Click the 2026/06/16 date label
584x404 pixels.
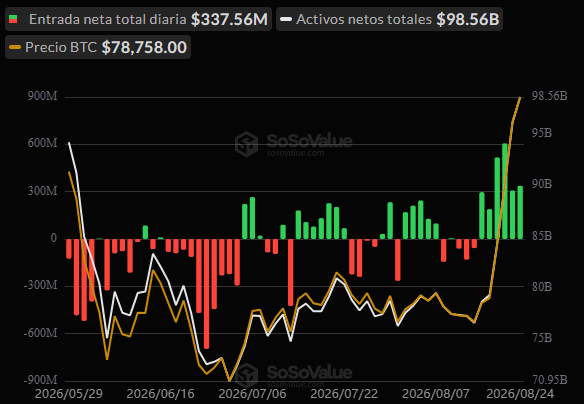(x=161, y=394)
